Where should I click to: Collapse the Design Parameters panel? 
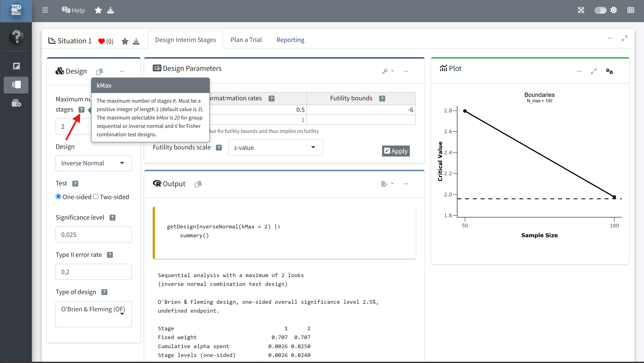406,71
